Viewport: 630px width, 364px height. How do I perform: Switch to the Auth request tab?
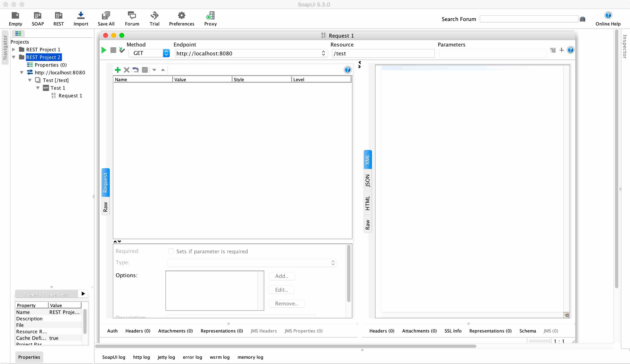click(112, 331)
